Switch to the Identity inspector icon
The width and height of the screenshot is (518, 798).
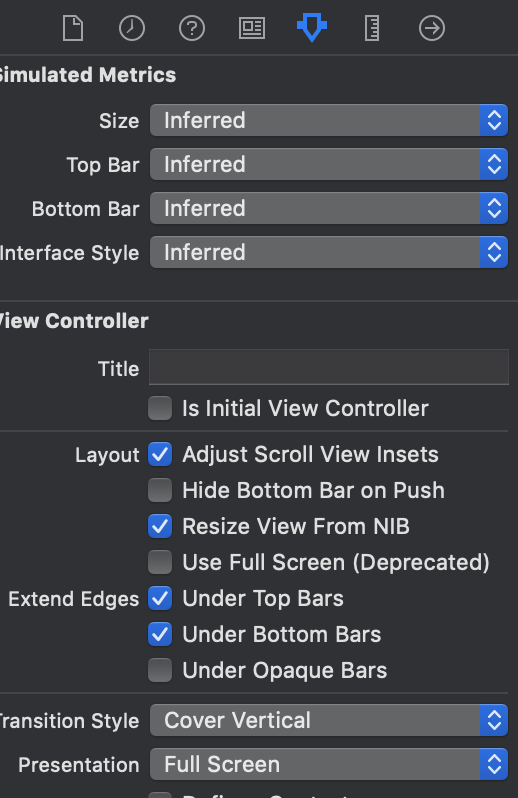pyautogui.click(x=252, y=28)
